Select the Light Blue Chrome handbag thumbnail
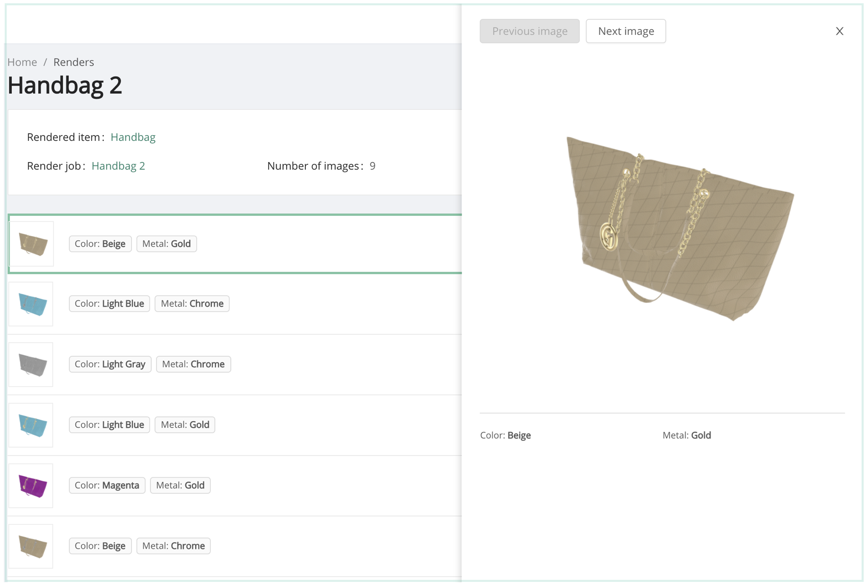868x588 pixels. (x=32, y=304)
